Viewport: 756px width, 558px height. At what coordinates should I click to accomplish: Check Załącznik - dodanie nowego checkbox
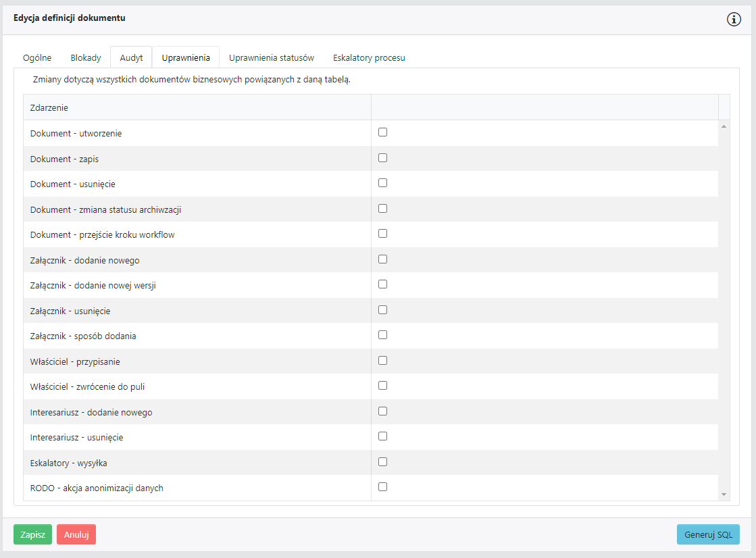(x=382, y=259)
